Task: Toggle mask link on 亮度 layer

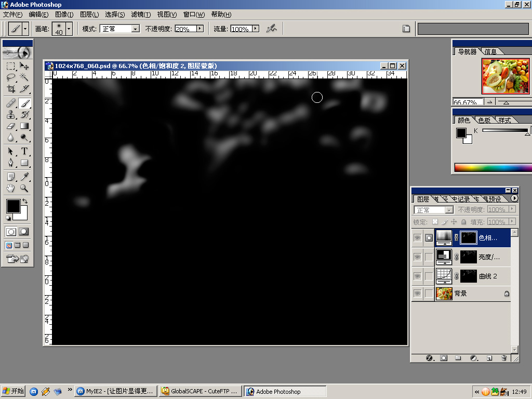Action: (x=456, y=257)
